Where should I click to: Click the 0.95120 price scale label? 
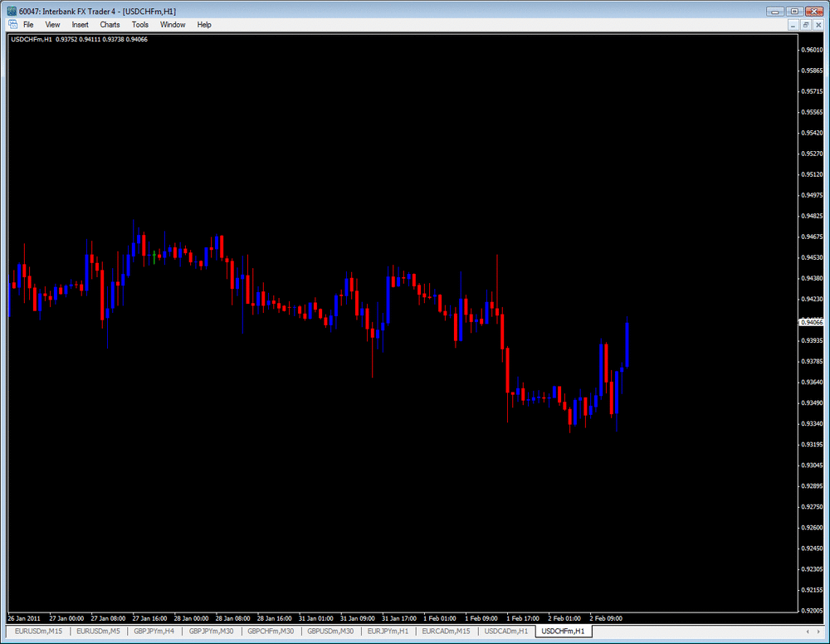[812, 174]
